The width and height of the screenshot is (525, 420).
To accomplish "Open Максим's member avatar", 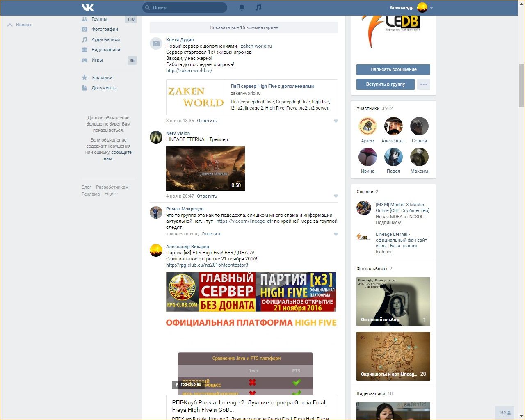I will point(419,157).
